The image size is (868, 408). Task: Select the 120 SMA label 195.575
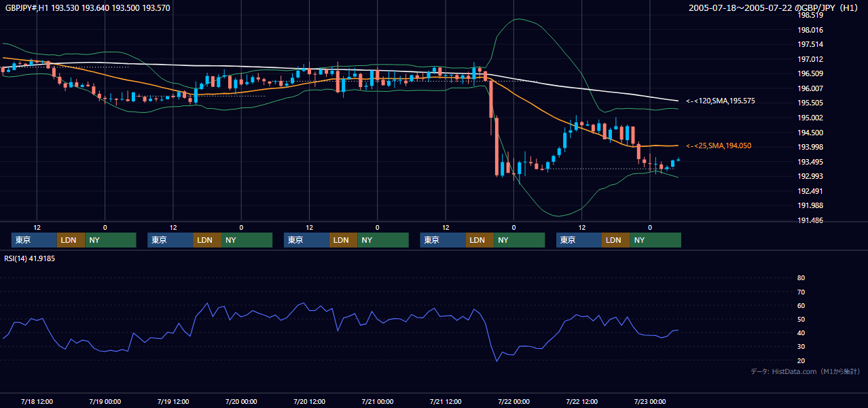pyautogui.click(x=721, y=101)
